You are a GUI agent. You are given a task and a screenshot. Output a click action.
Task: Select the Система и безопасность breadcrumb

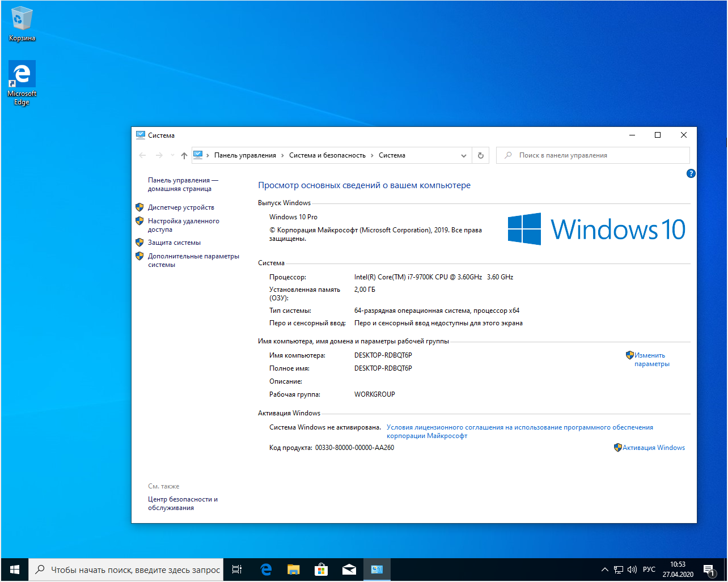pos(327,155)
